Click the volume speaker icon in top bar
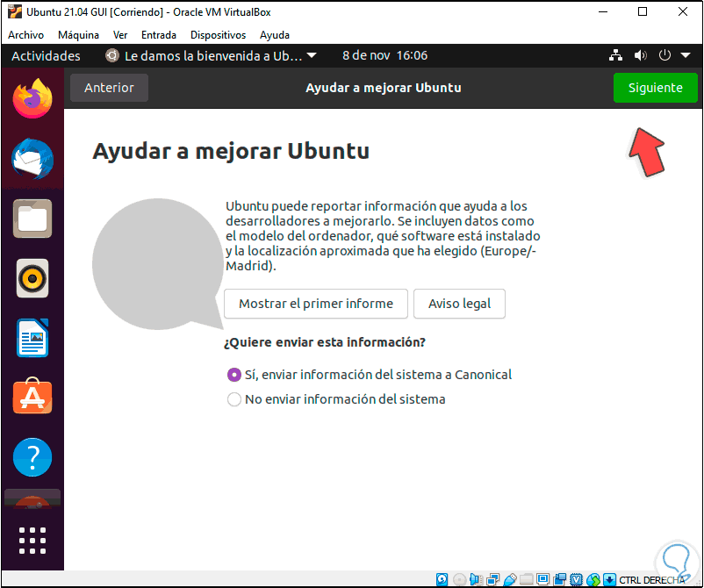Screen dimensions: 704x588 [640, 55]
